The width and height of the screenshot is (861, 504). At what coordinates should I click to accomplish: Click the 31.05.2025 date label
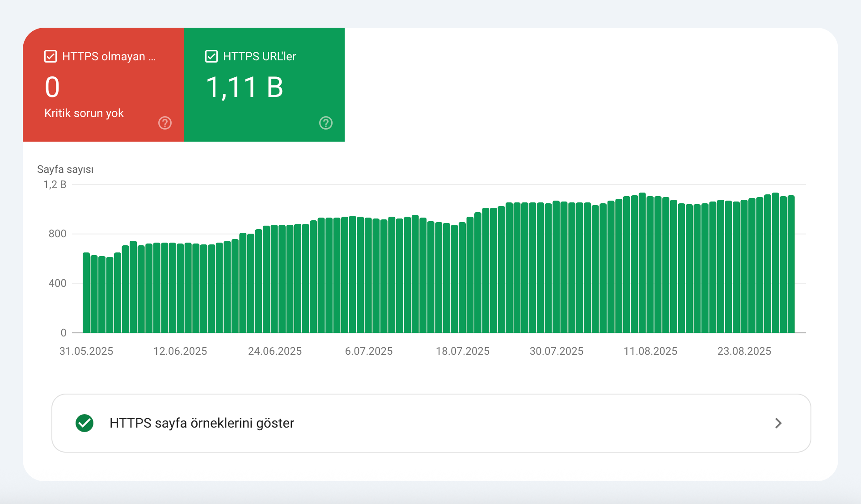86,351
